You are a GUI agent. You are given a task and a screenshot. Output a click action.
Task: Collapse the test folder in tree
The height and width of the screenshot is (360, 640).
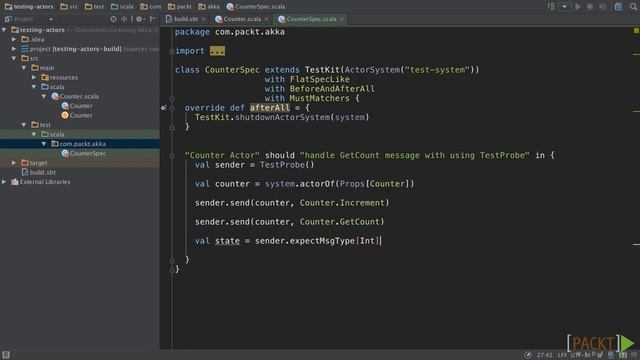[24, 125]
